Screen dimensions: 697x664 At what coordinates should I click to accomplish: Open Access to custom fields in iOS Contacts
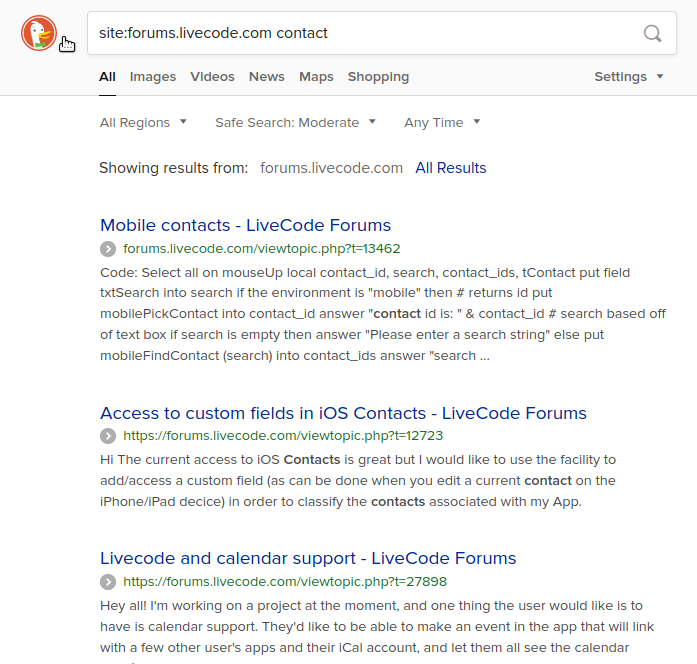pyautogui.click(x=343, y=413)
